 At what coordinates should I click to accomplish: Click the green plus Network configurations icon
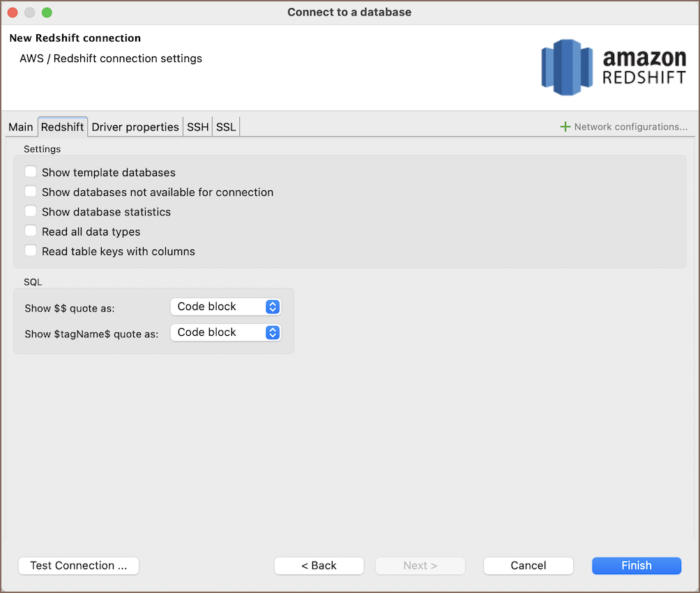(x=565, y=127)
